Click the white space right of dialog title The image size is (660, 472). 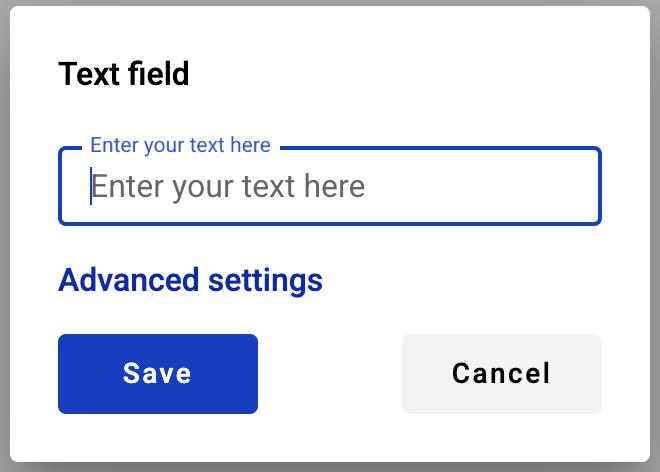[420, 74]
